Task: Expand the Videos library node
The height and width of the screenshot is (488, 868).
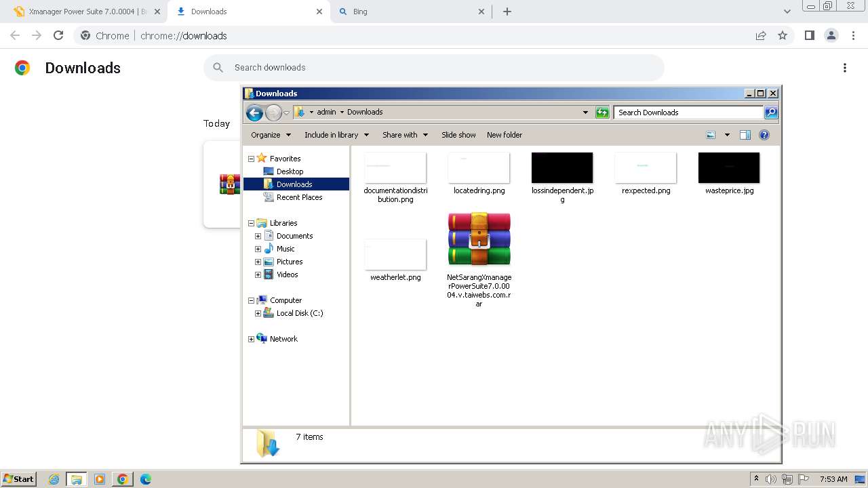Action: tap(258, 274)
